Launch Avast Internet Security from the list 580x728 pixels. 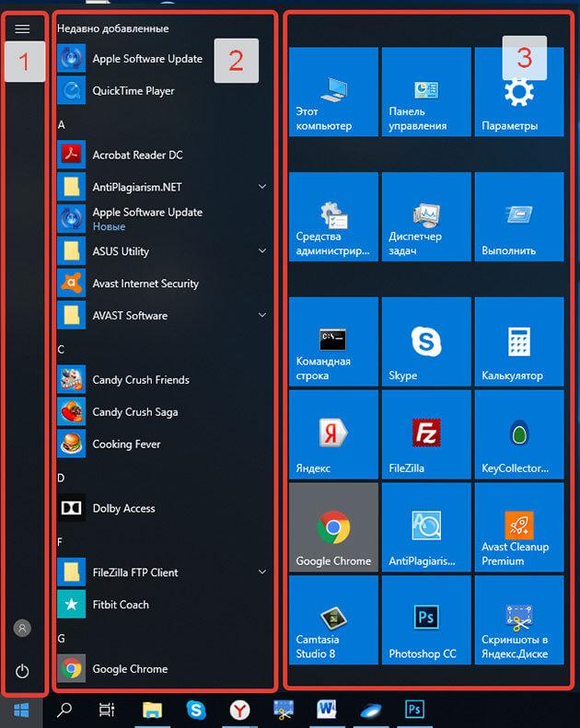tap(164, 283)
